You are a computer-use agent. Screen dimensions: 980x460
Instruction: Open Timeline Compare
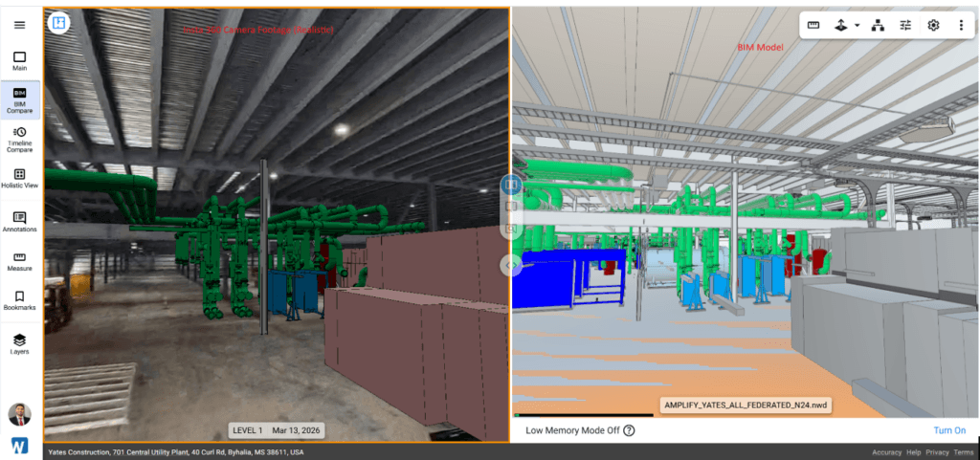pyautogui.click(x=19, y=140)
